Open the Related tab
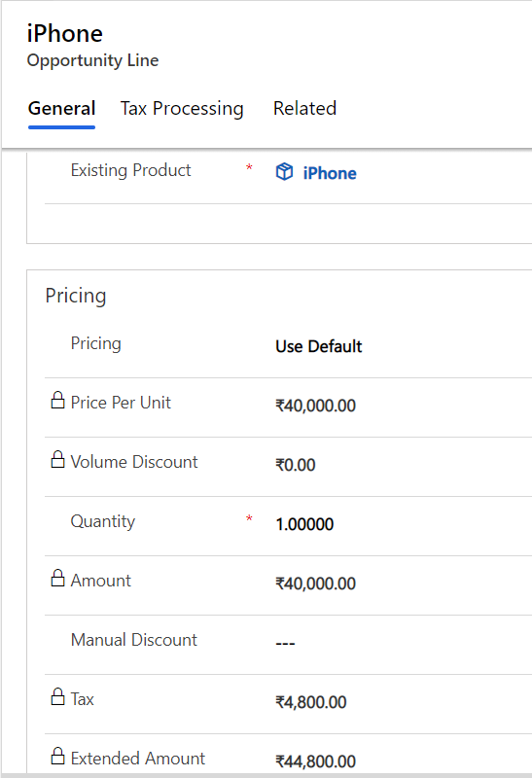This screenshot has height=778, width=532. click(x=304, y=108)
